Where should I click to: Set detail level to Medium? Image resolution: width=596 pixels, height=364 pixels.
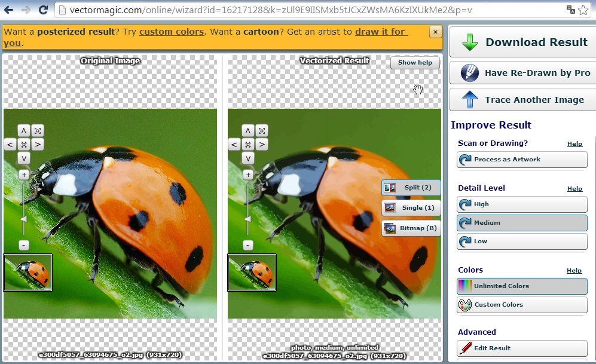pyautogui.click(x=522, y=223)
